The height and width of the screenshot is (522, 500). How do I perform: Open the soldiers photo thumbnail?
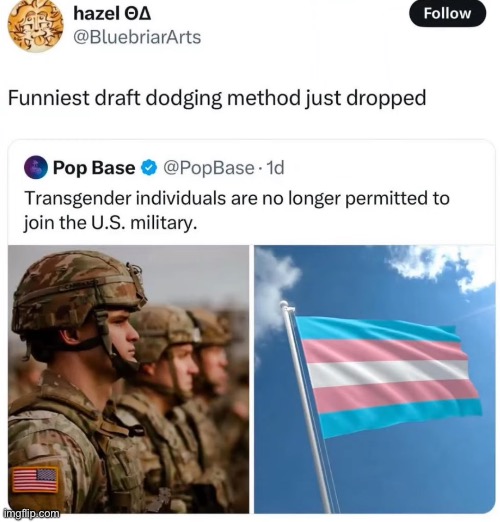[128, 379]
